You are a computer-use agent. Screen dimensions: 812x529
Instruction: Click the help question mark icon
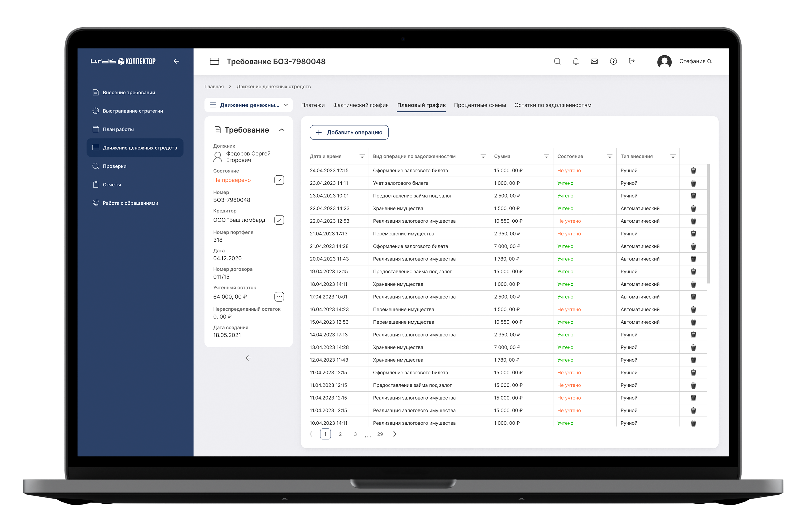[x=613, y=62]
